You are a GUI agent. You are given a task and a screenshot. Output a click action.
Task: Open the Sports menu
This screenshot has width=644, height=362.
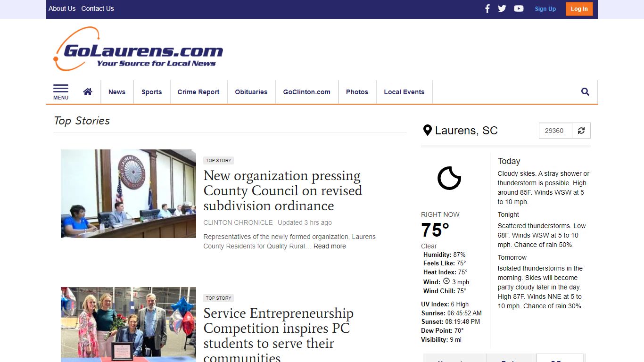pyautogui.click(x=152, y=92)
